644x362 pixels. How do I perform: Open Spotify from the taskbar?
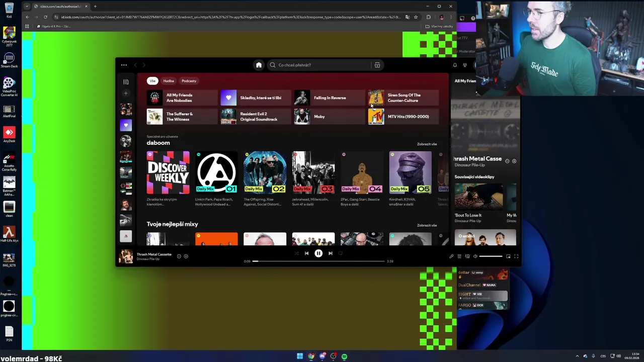pos(344,356)
